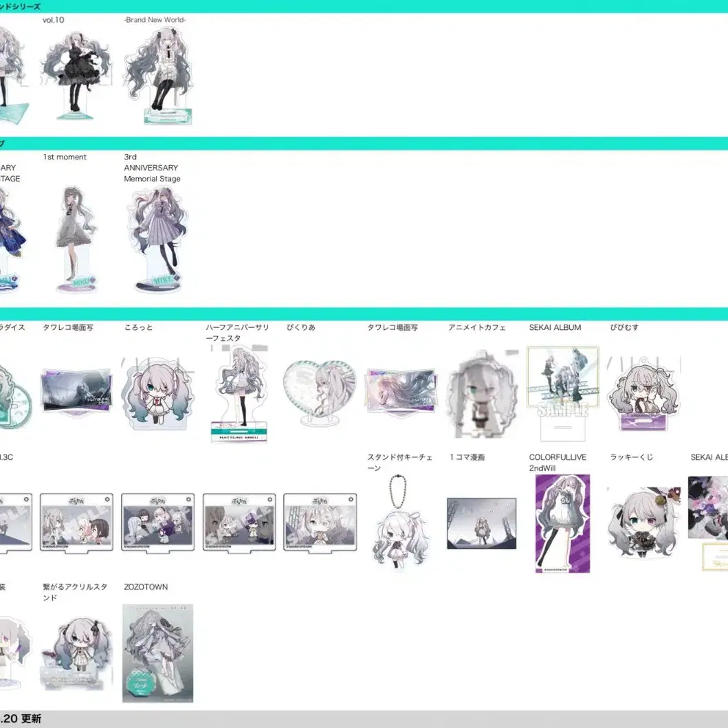
Task: Select the "3rd ANNIVERSARY Memorial Stage" caption
Action: pyautogui.click(x=153, y=168)
